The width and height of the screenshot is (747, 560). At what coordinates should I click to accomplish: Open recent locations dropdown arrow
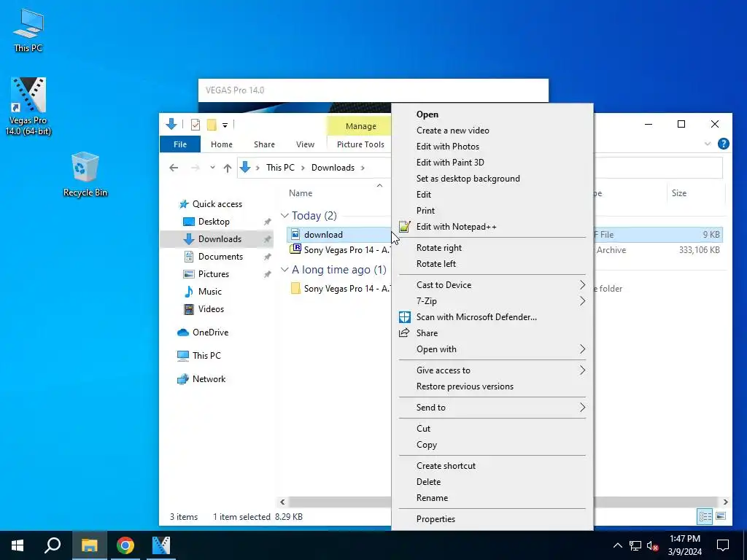212,168
